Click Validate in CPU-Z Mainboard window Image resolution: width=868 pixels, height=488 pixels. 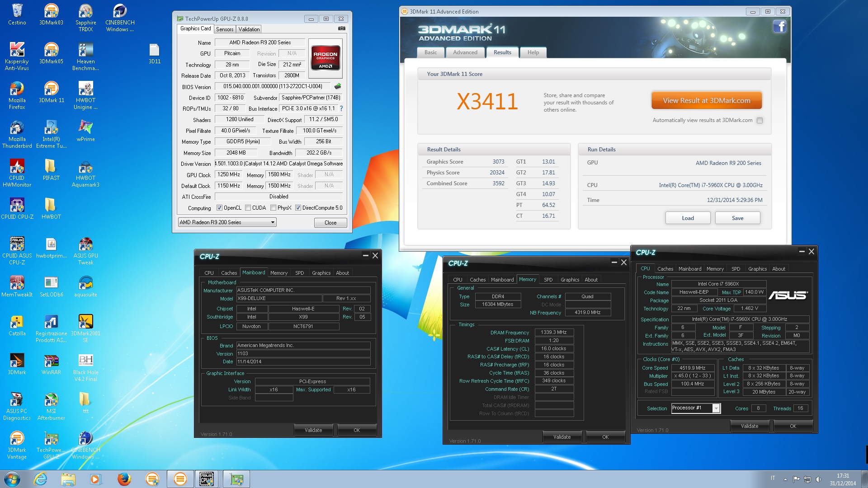point(313,430)
